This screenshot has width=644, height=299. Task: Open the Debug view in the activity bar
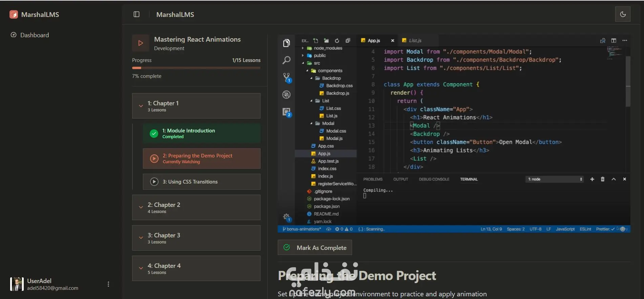(x=287, y=95)
